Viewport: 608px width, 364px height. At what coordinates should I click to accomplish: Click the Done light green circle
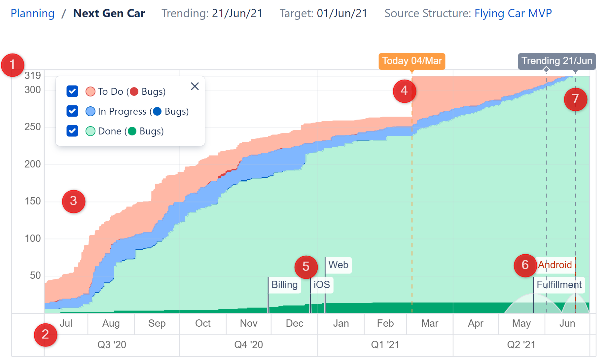[90, 131]
